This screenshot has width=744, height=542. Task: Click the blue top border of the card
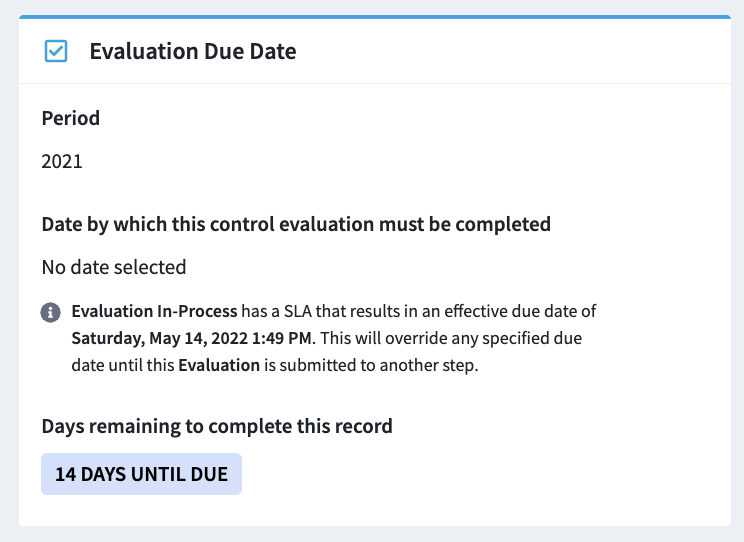(x=375, y=17)
